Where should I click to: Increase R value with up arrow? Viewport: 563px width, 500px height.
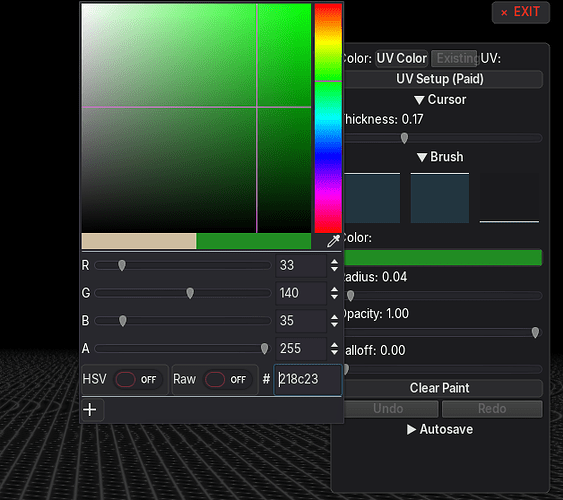click(334, 262)
